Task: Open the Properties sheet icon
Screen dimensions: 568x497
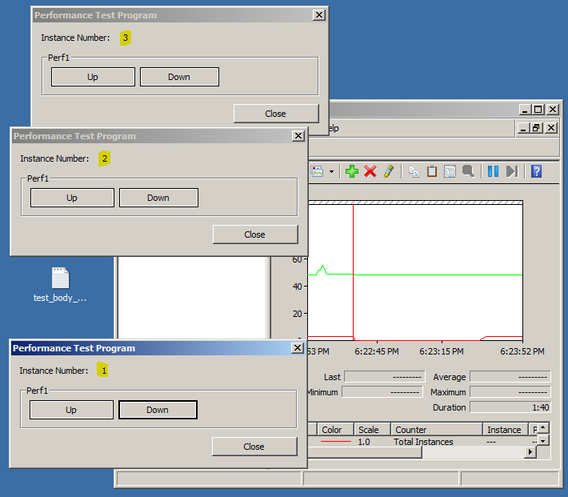Action: [x=450, y=172]
